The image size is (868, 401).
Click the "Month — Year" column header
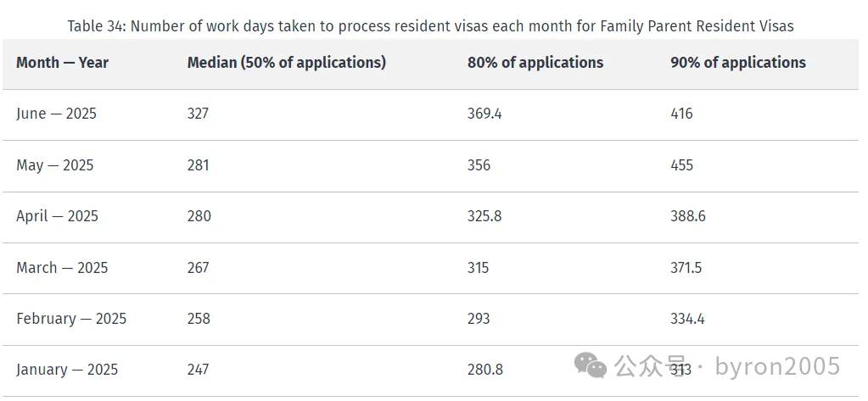click(x=62, y=63)
